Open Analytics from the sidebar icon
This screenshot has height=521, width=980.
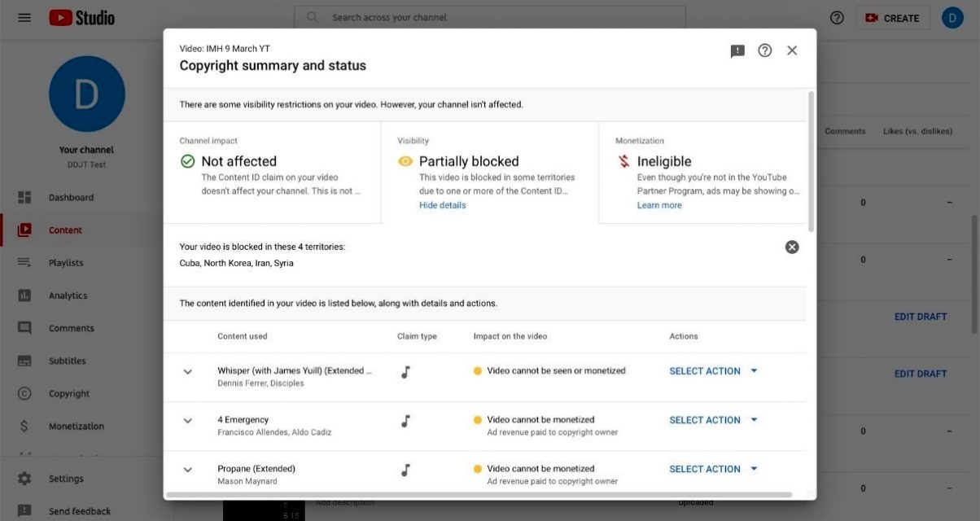click(x=24, y=296)
